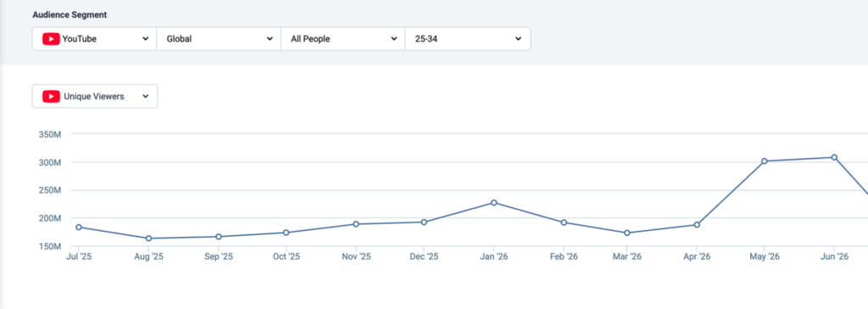The image size is (868, 309).
Task: Select the May '26 data point
Action: (765, 161)
